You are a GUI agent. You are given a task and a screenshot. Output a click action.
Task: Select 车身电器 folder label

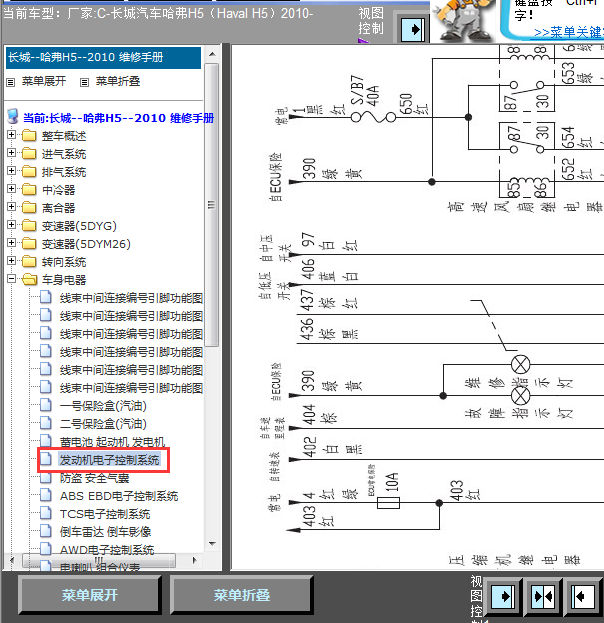point(64,280)
